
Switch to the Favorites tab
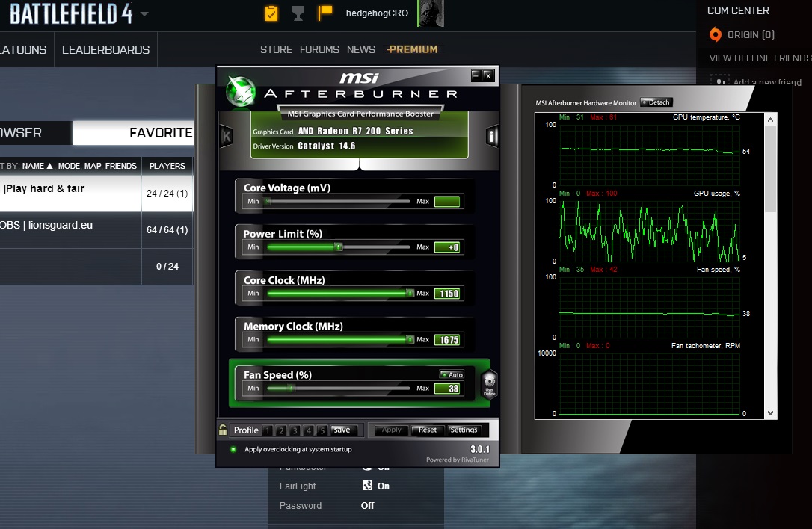click(x=161, y=133)
